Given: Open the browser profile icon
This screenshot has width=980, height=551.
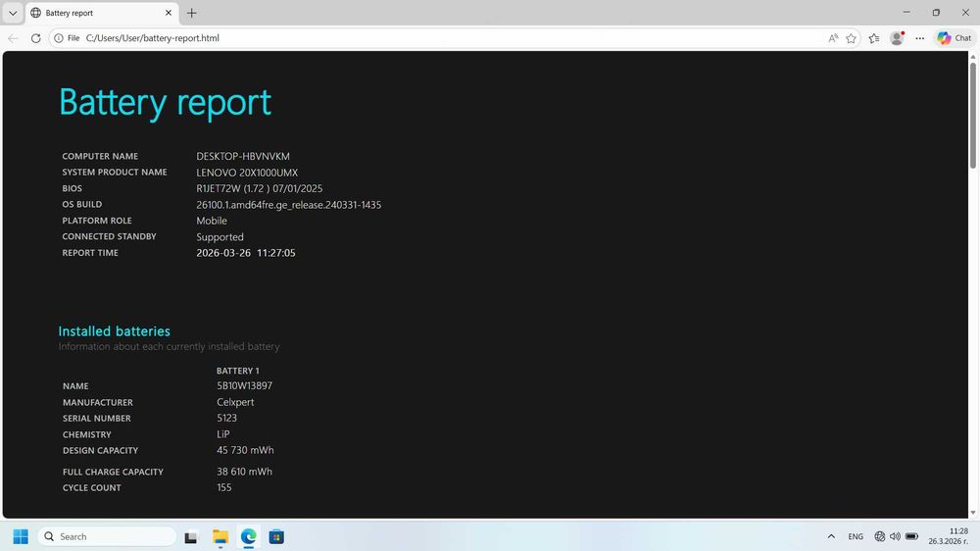Looking at the screenshot, I should (x=897, y=38).
